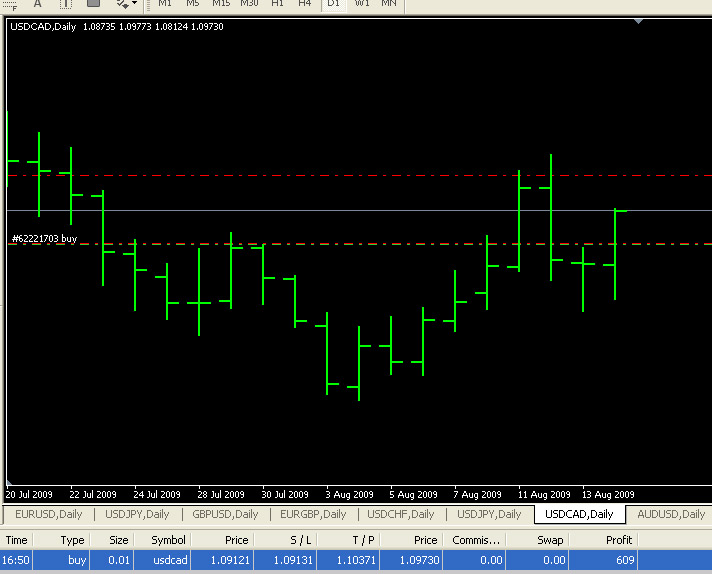Select the M30 timeframe button

pos(249,4)
